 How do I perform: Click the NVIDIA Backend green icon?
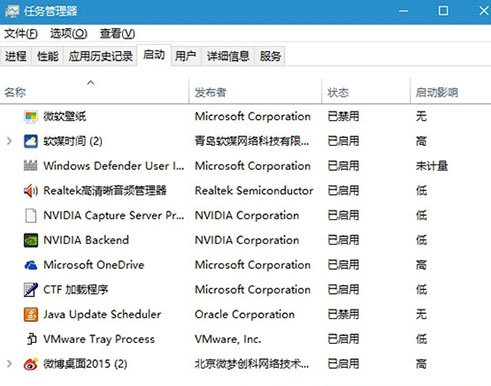click(31, 240)
